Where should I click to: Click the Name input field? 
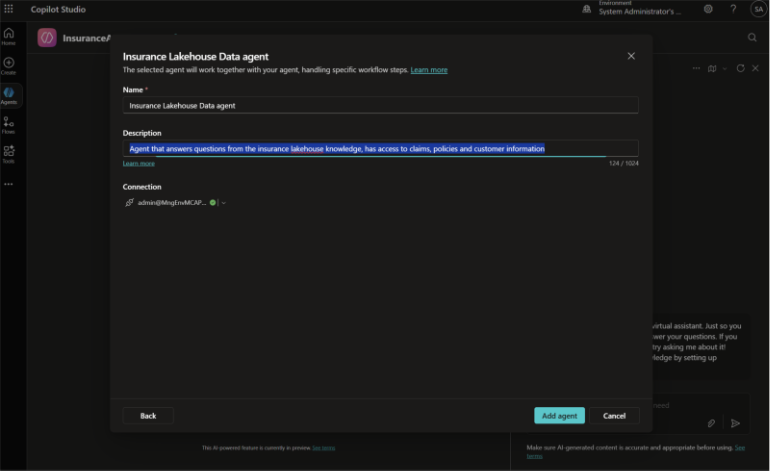click(381, 105)
